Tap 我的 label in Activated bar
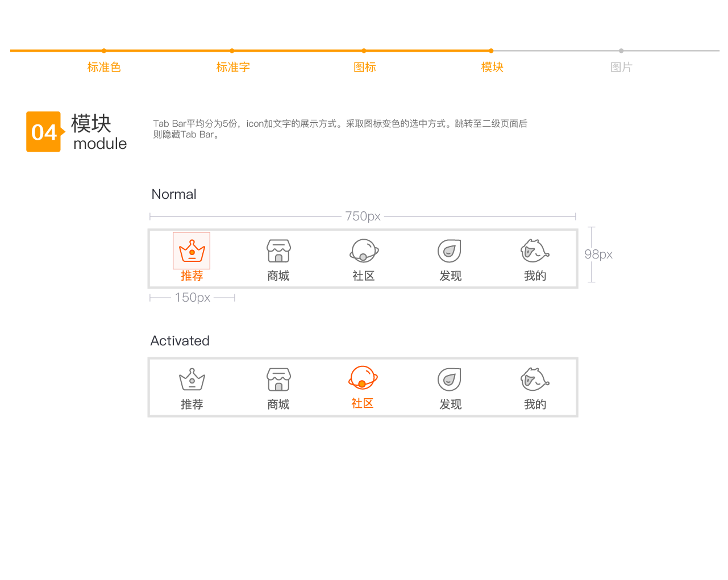 click(x=535, y=404)
